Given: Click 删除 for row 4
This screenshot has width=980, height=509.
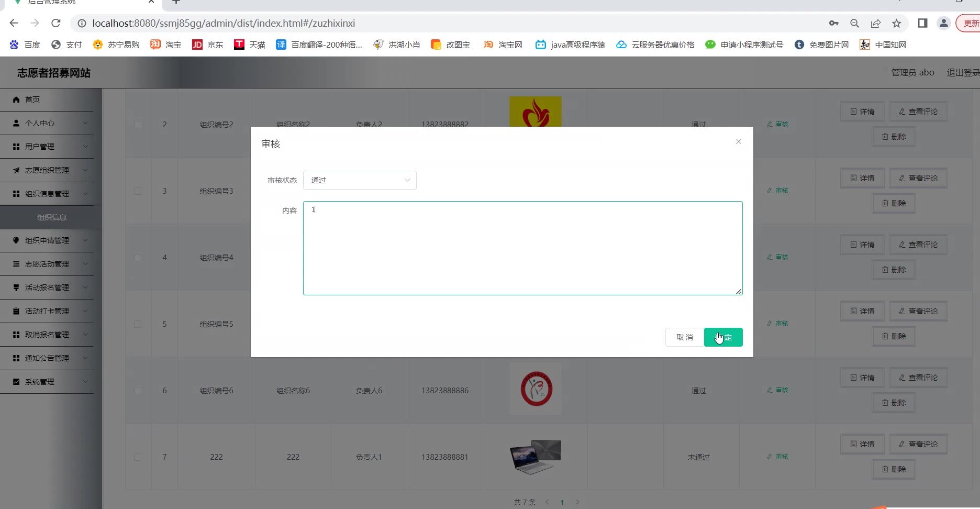Looking at the screenshot, I should (894, 270).
